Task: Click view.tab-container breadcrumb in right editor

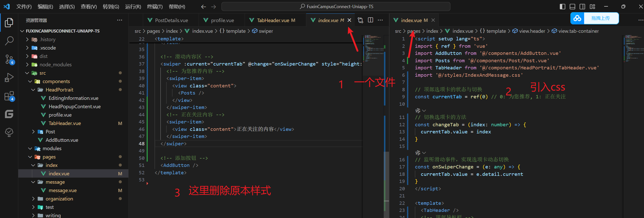Action: 575,31
